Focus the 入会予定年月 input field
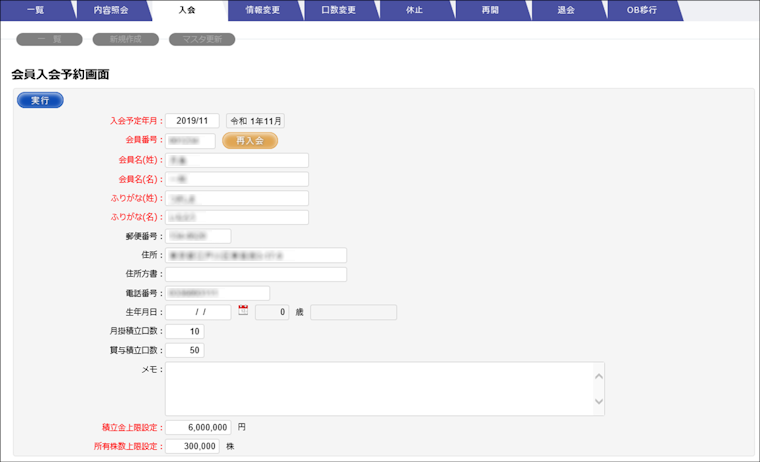Viewport: 760px width, 462px height. coord(192,121)
